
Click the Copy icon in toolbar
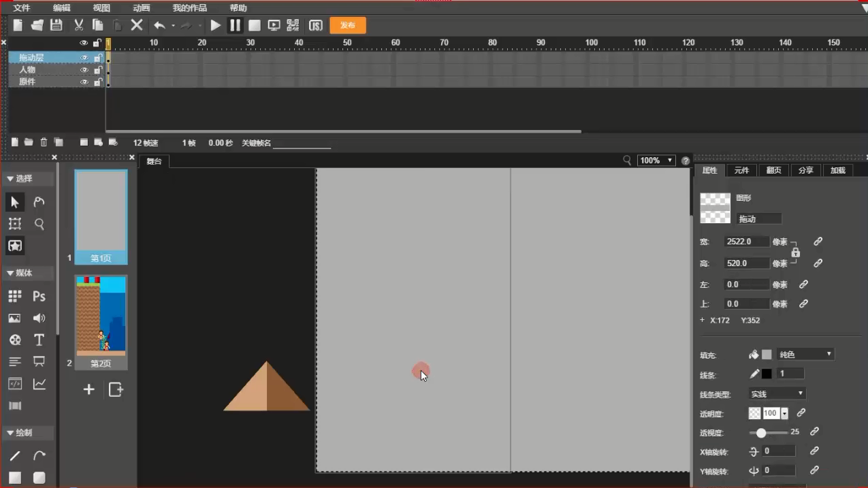[x=98, y=25]
